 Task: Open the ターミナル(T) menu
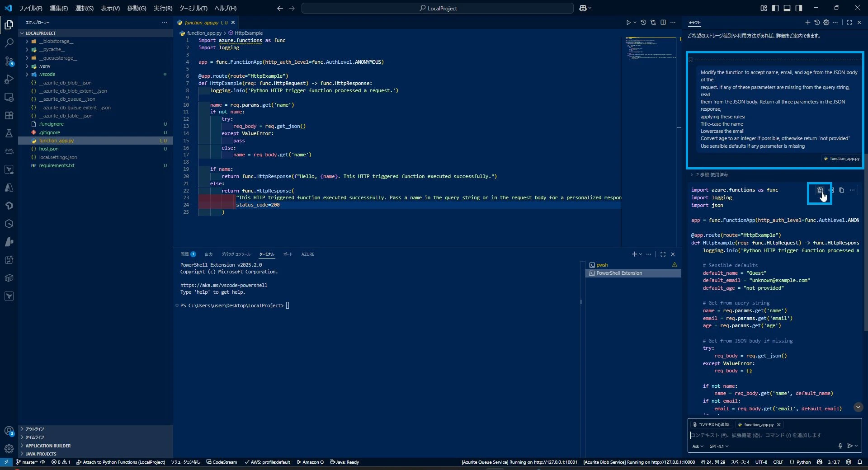(x=193, y=8)
